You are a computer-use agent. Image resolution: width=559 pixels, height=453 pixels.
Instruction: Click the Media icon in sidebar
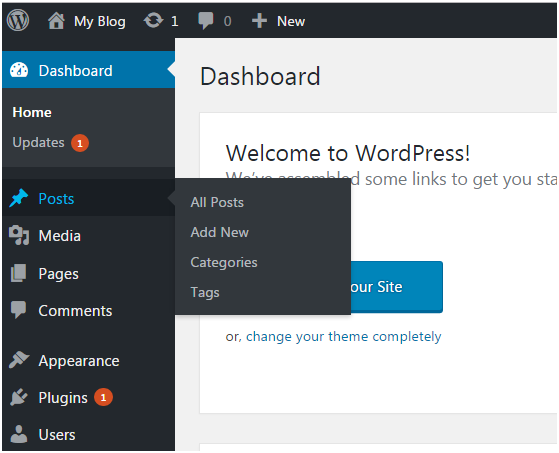(x=19, y=235)
